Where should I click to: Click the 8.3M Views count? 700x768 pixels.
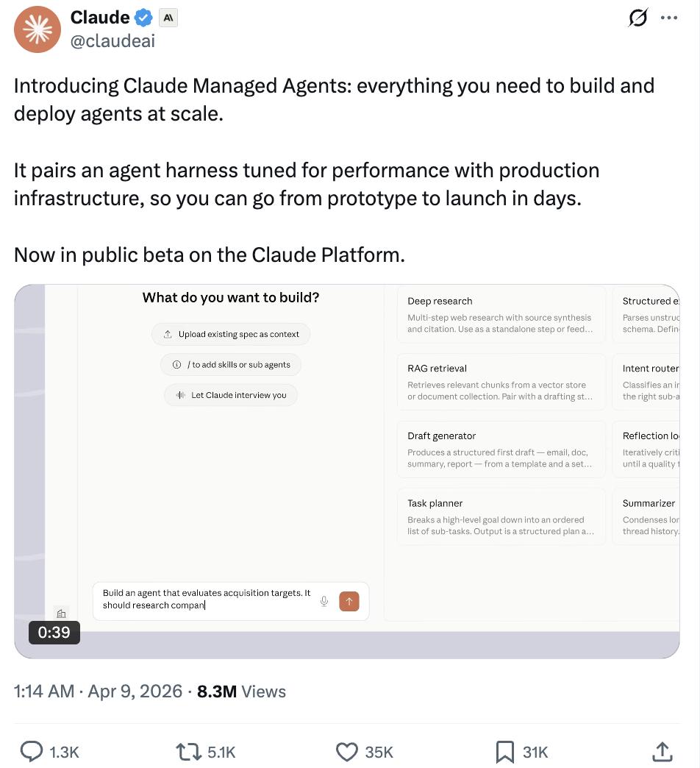[242, 691]
